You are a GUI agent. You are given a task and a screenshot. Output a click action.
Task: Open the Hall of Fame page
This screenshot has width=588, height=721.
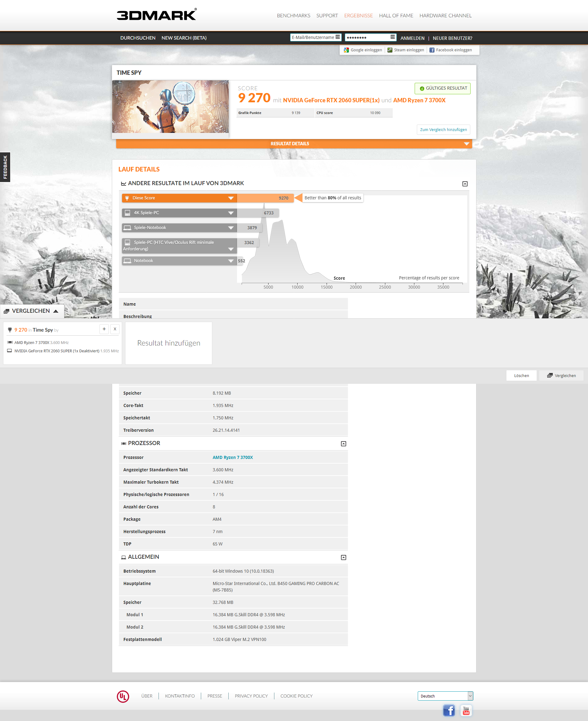point(396,15)
